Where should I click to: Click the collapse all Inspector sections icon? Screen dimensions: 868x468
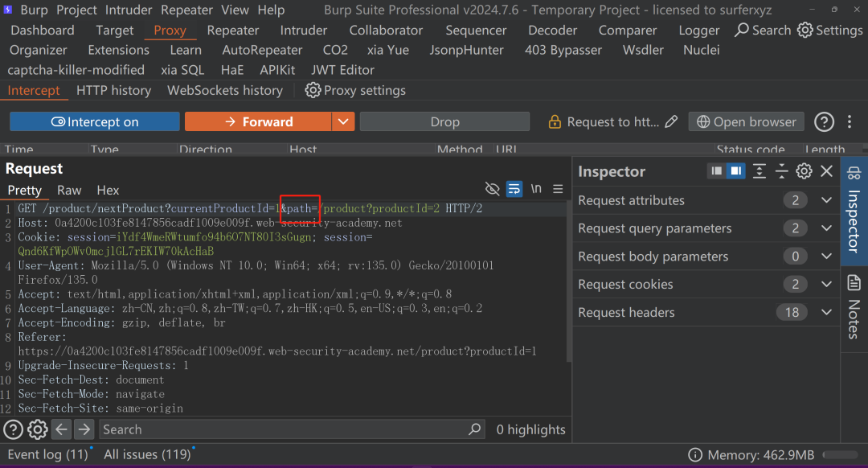tap(781, 171)
